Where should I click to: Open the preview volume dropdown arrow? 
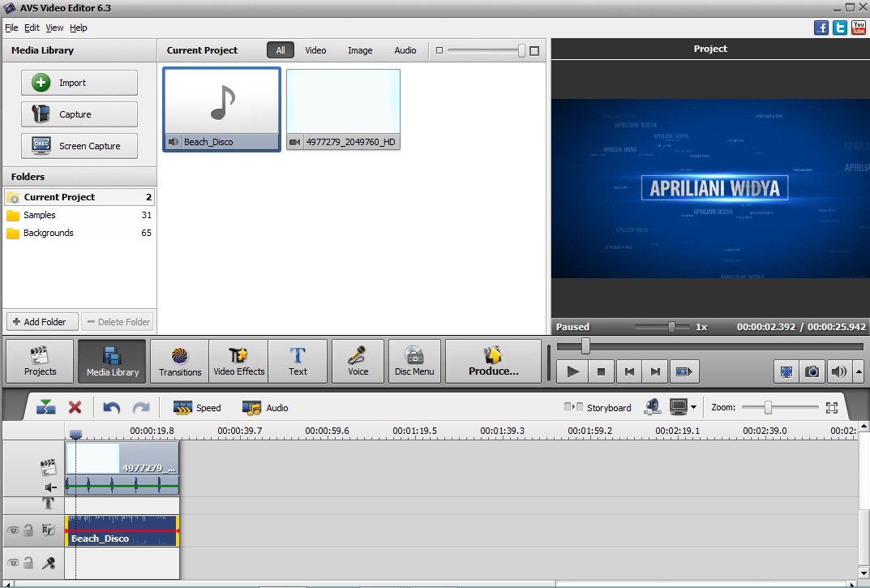[x=858, y=371]
